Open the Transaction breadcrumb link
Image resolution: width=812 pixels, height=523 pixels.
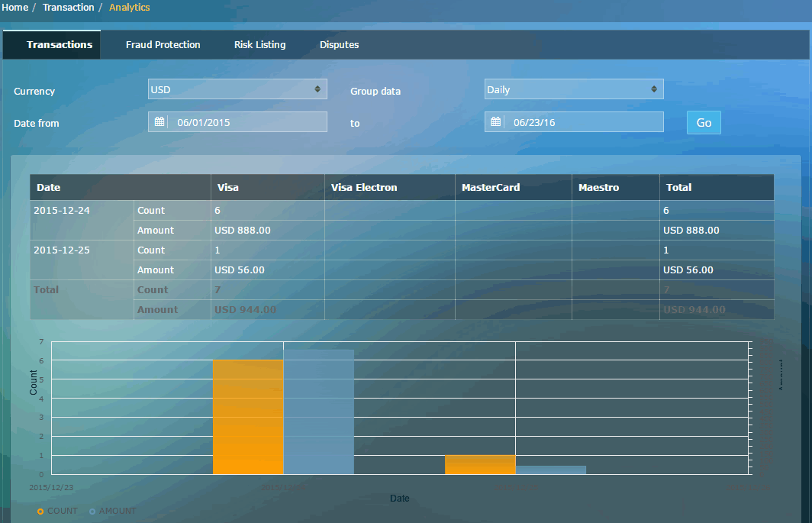click(69, 8)
